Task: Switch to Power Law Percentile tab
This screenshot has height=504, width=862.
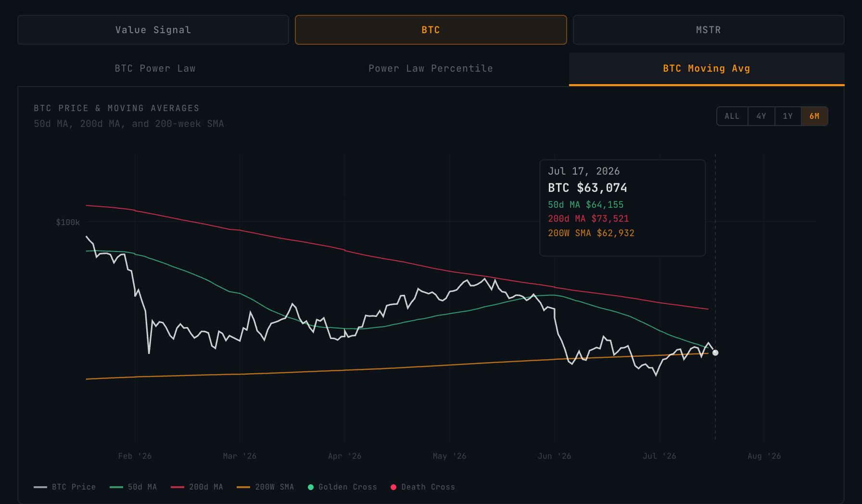Action: [431, 69]
